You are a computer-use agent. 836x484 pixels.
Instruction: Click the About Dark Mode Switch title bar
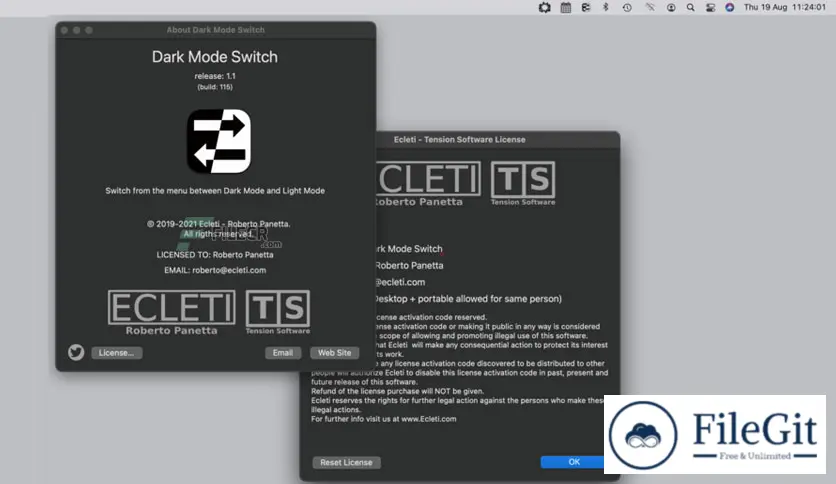[x=215, y=30]
